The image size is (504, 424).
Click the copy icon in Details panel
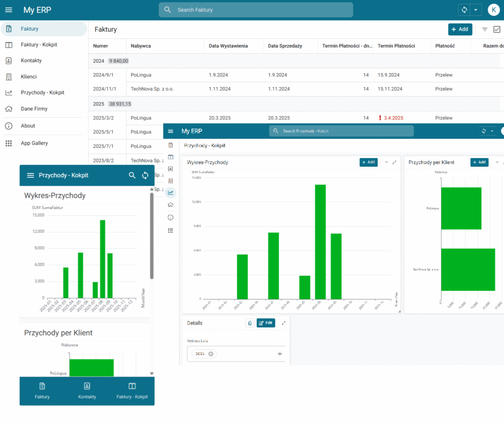pyautogui.click(x=250, y=323)
